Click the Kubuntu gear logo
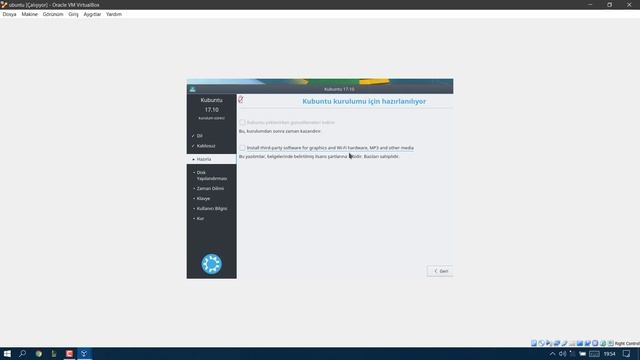 coord(211,264)
